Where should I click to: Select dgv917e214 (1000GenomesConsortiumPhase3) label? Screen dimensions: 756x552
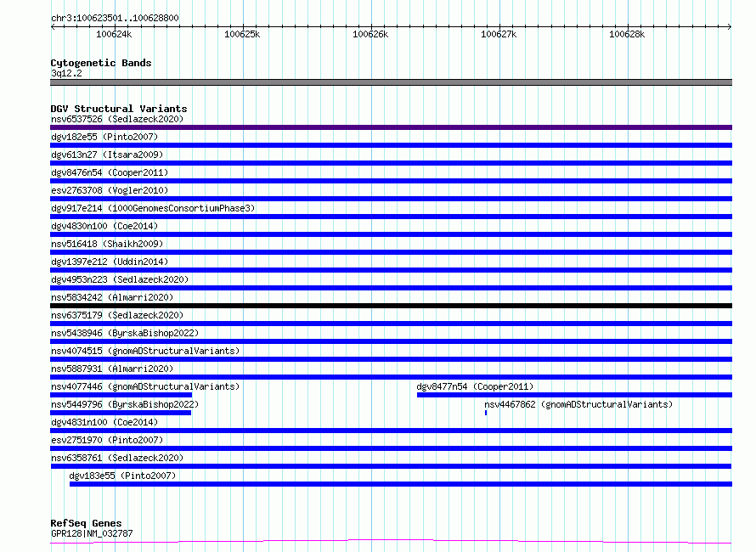(x=153, y=208)
